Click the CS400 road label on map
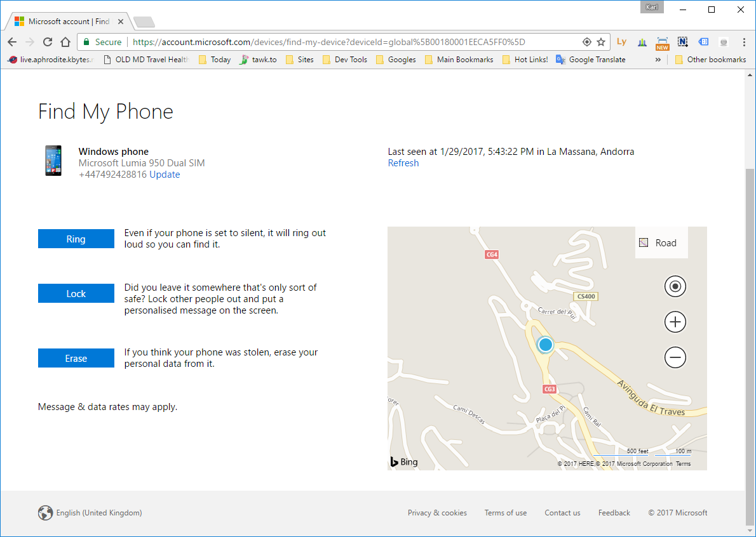The height and width of the screenshot is (537, 756). (586, 296)
